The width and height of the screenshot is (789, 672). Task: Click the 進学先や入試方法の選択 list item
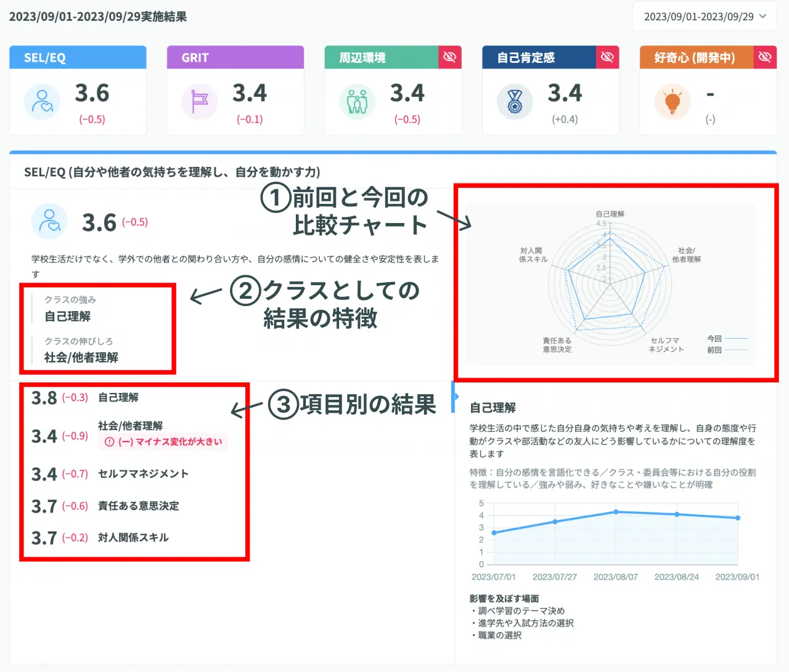click(x=521, y=623)
